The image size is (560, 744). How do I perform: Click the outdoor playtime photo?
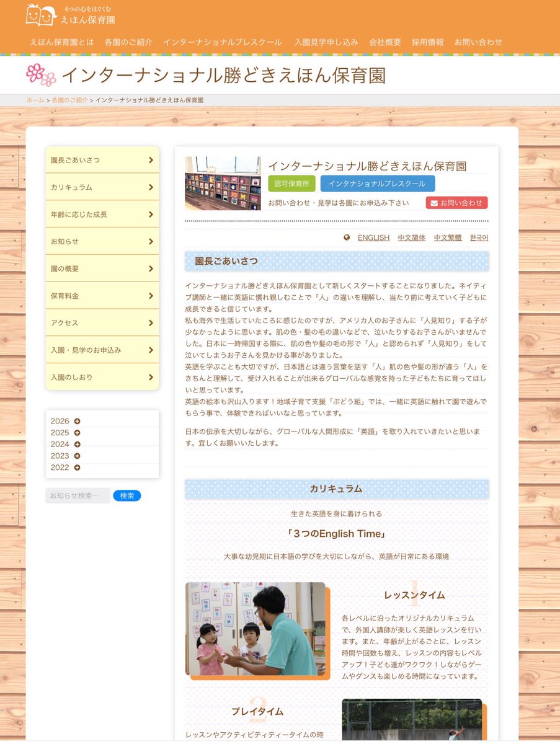412,720
